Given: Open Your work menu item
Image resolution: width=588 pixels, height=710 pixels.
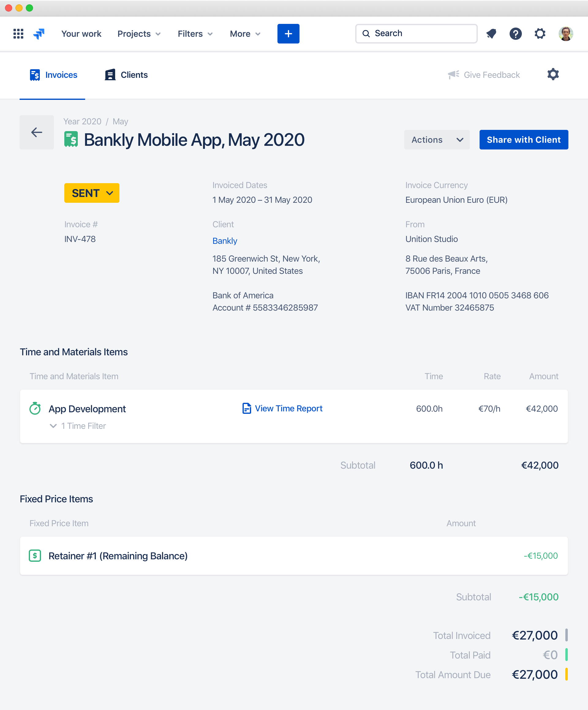Looking at the screenshot, I should 81,34.
